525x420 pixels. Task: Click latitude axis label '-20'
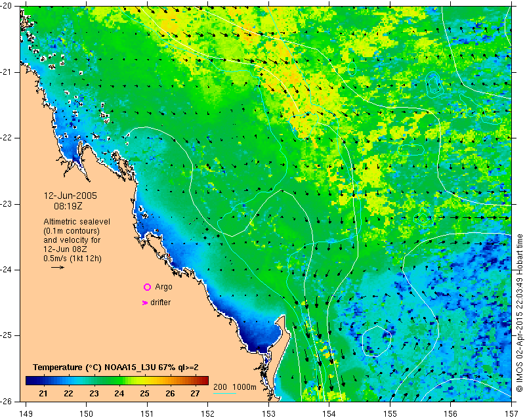[x=6, y=6]
